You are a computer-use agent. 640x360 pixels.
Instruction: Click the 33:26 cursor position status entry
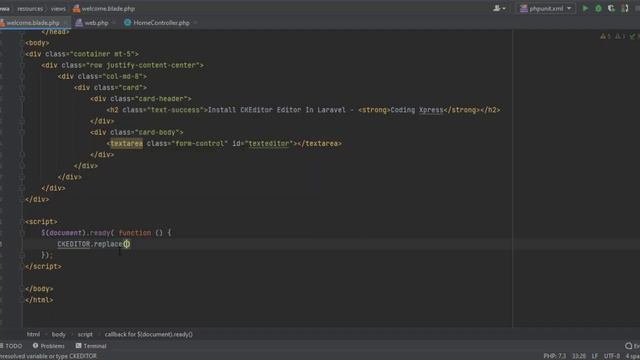pos(579,356)
